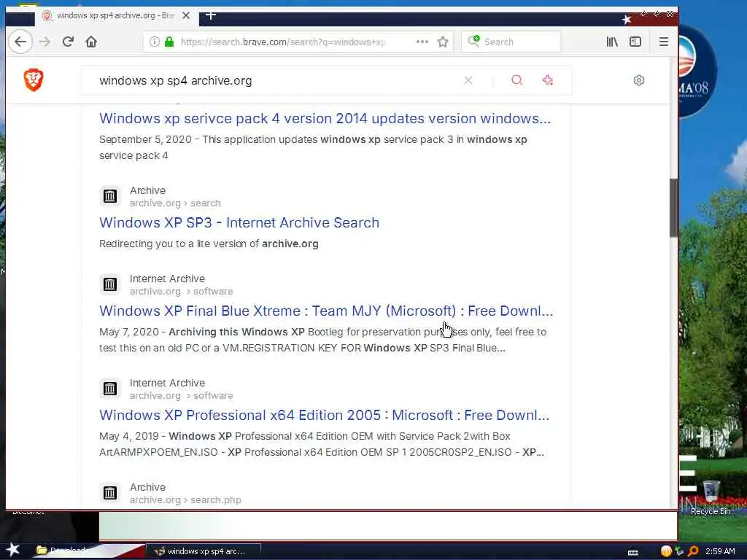
Task: Open the Library button in toolbar
Action: [x=612, y=42]
